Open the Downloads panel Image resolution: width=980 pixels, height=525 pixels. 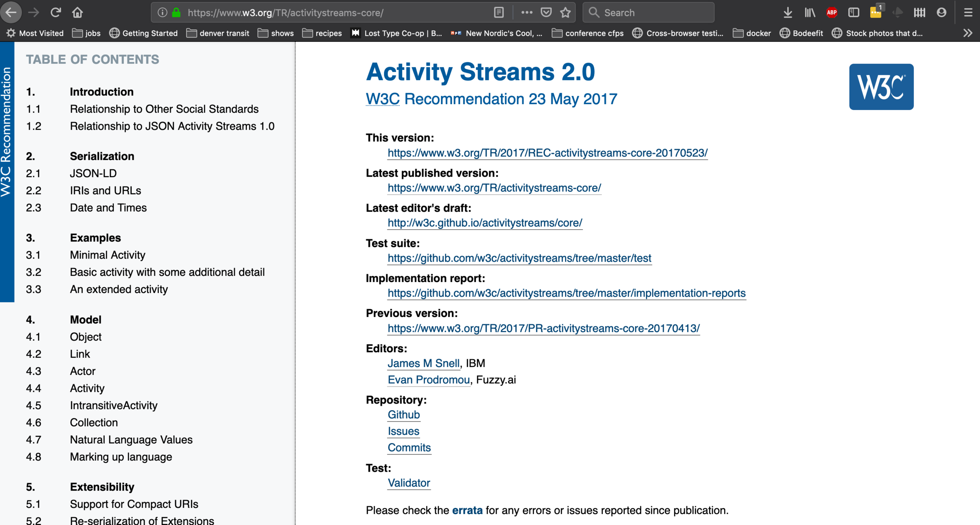tap(788, 13)
